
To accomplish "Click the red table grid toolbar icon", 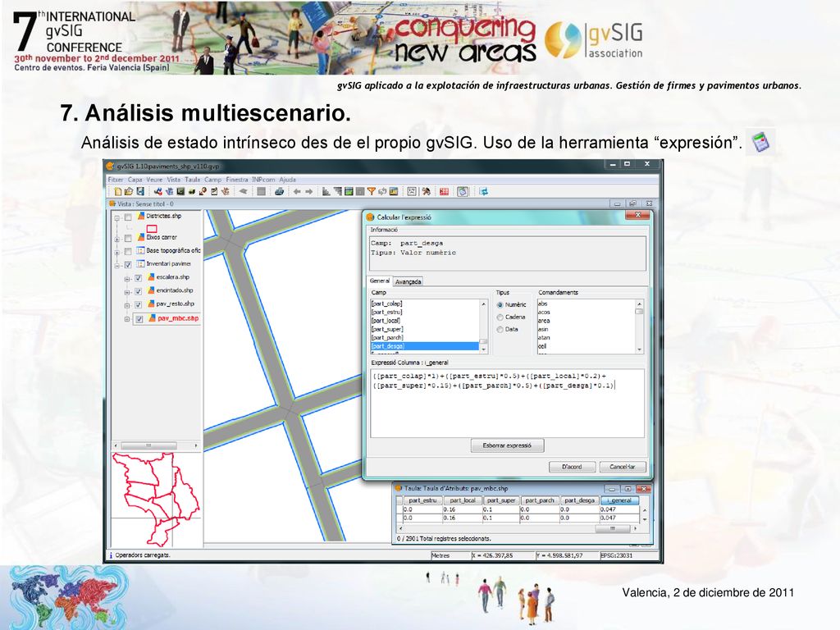I will 444,191.
